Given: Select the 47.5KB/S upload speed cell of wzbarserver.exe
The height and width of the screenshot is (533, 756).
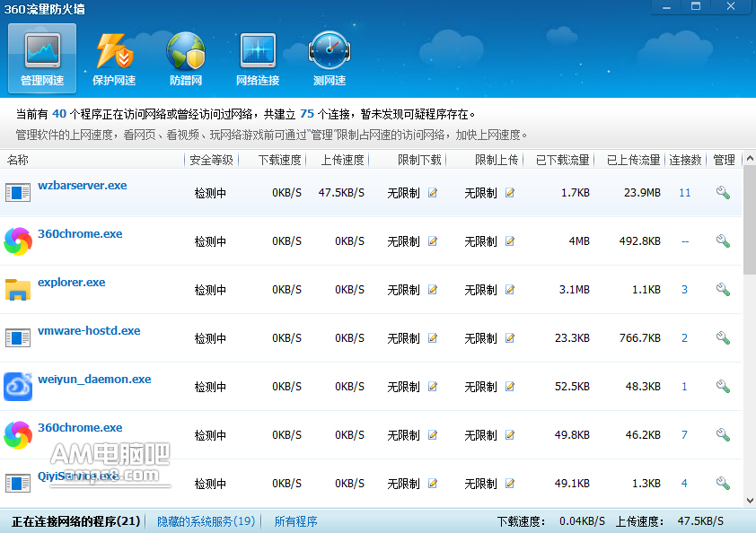Looking at the screenshot, I should 341,193.
